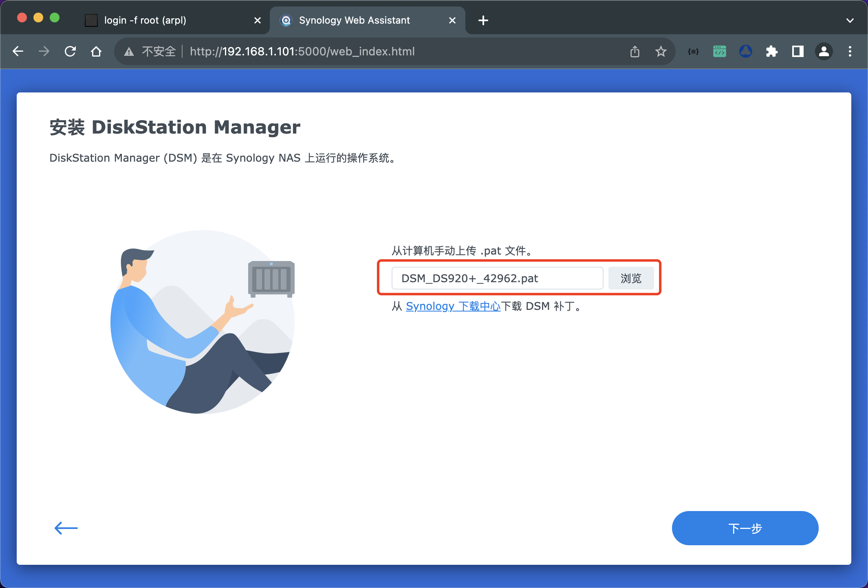
Task: Open the user profile menu
Action: tap(824, 51)
